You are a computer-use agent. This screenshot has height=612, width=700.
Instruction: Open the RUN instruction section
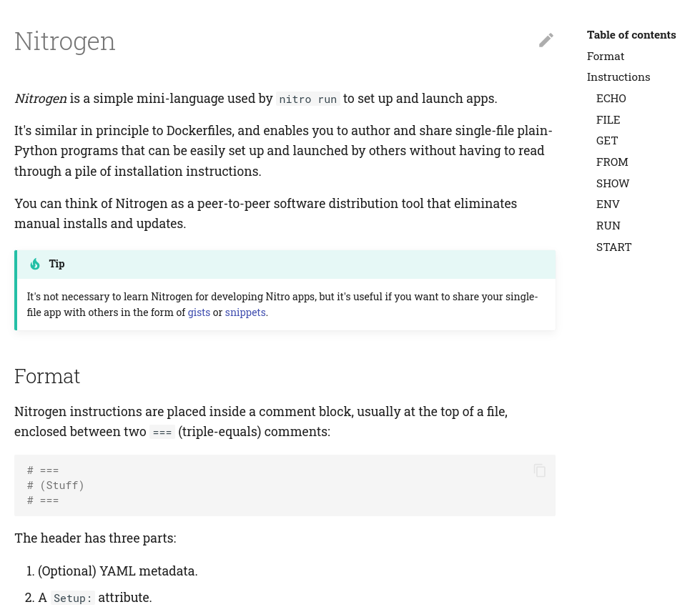pyautogui.click(x=608, y=225)
